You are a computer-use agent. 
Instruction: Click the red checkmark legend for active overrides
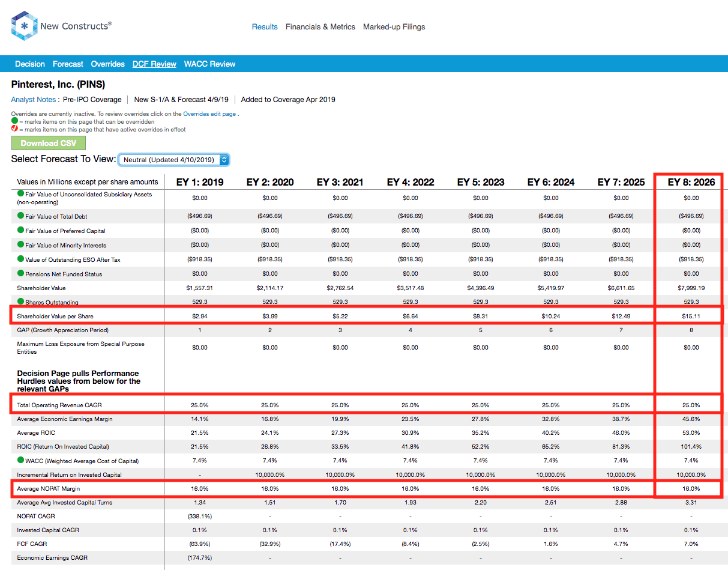pos(15,129)
